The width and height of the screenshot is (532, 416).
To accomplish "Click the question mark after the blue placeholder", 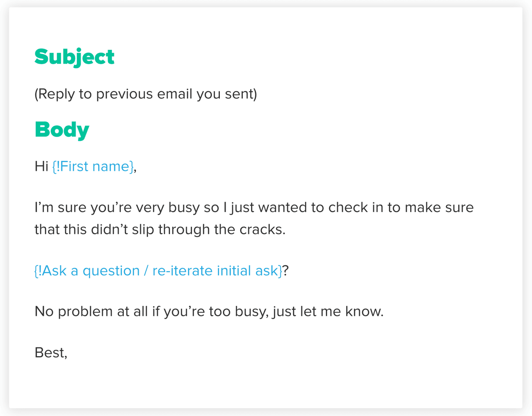I will 286,271.
